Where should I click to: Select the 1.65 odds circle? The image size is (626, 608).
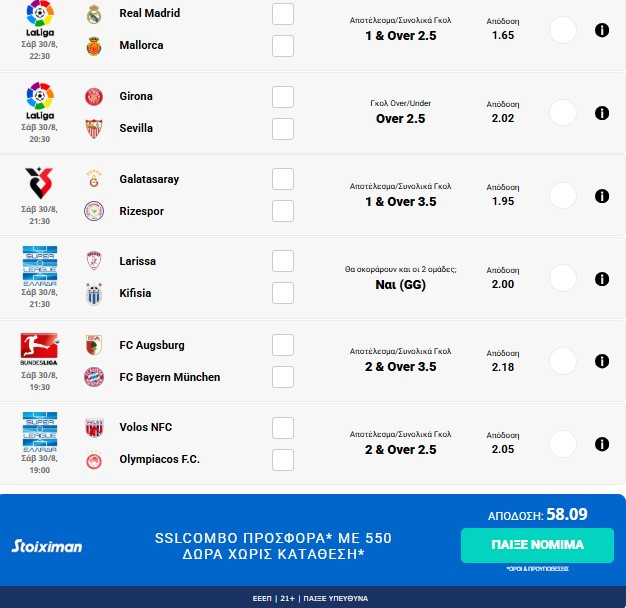(x=563, y=30)
